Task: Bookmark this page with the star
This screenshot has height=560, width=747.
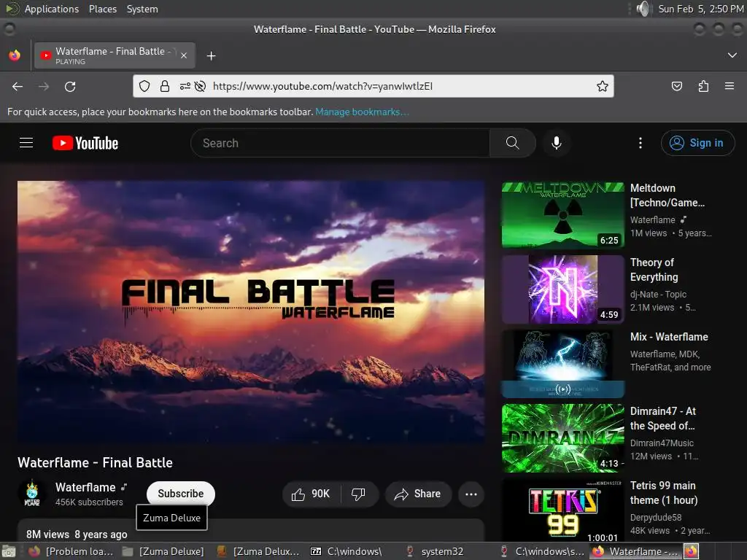Action: click(602, 86)
